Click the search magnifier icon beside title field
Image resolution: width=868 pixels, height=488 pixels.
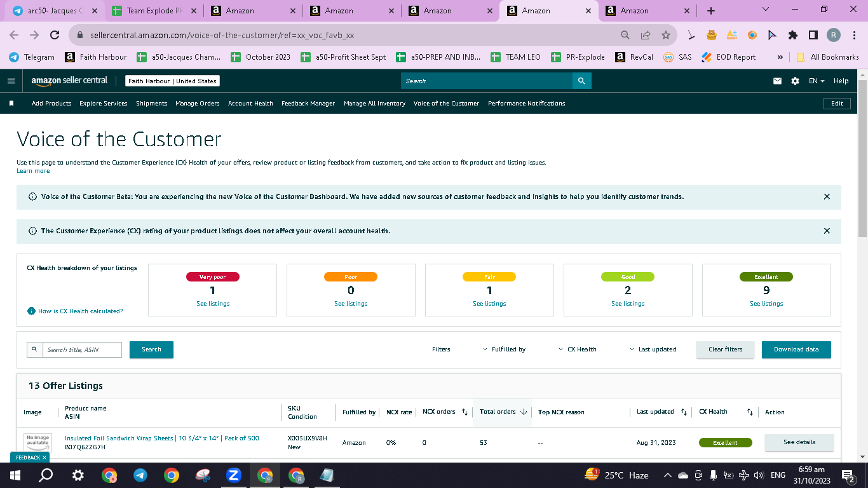point(34,349)
